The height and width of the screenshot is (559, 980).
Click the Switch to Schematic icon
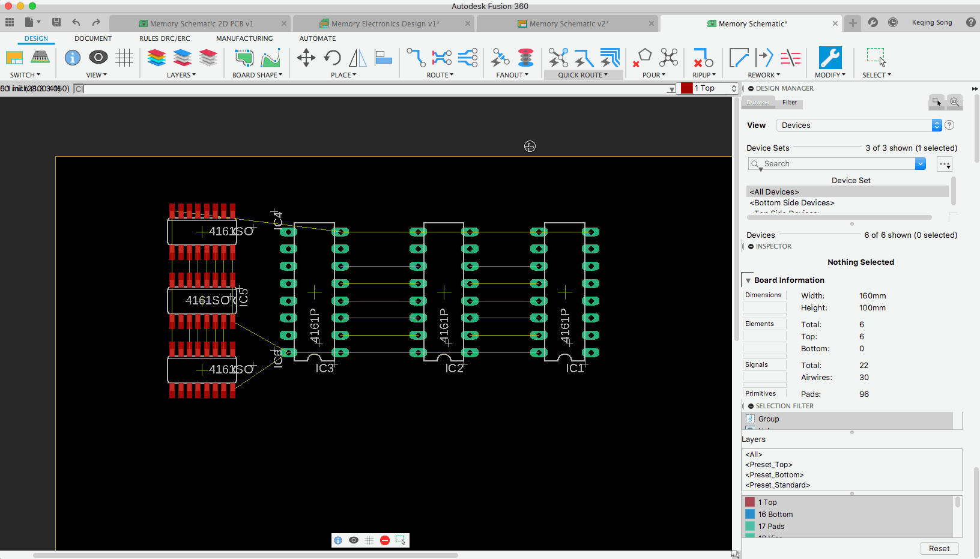point(14,58)
